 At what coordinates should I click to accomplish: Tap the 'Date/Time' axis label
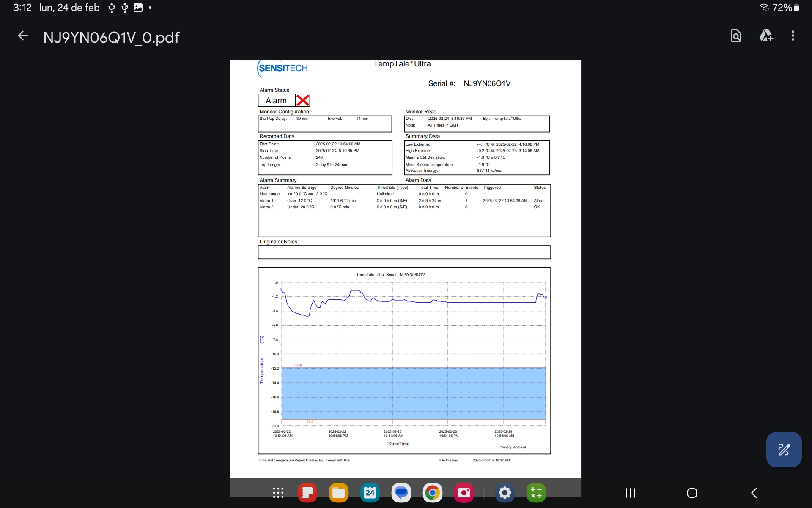398,444
